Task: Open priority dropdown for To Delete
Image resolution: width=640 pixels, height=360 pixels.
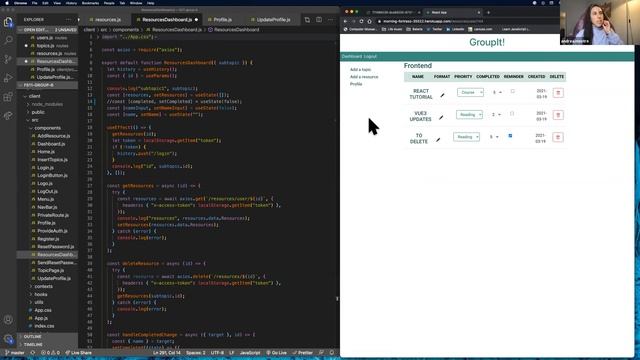Action: coord(494,137)
